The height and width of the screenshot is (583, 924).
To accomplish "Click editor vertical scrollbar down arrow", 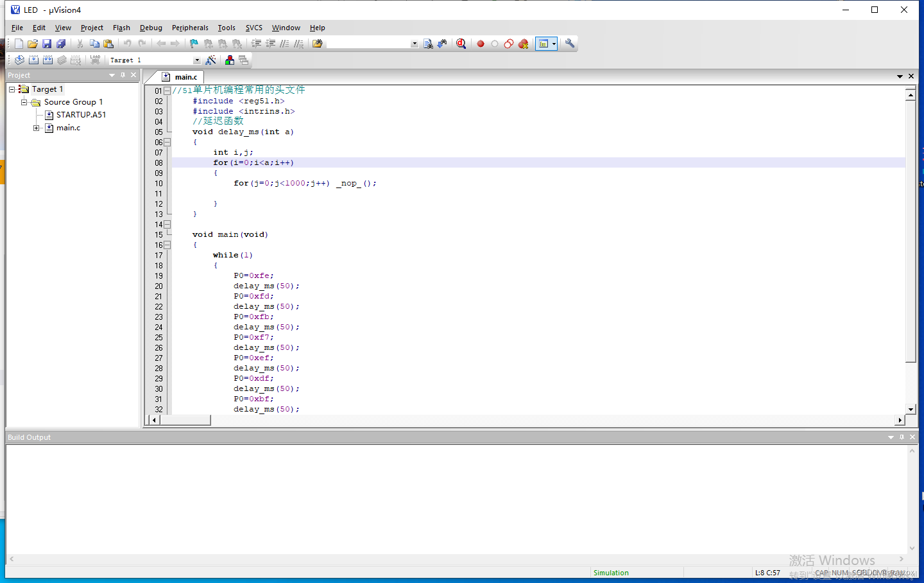I will coord(911,409).
